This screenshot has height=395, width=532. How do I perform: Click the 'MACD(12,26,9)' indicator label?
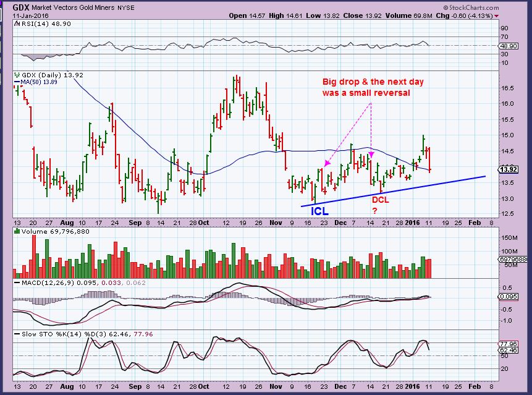tap(48, 282)
